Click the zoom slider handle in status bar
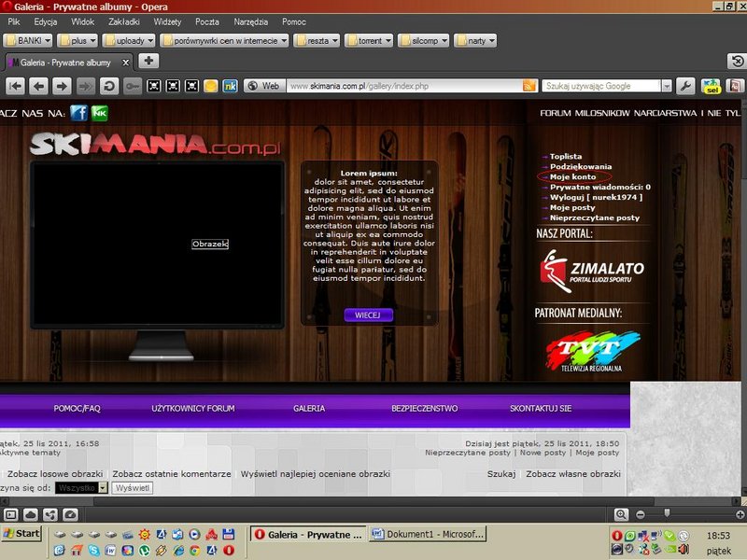Screen dimensions: 747x560 pos(667,512)
